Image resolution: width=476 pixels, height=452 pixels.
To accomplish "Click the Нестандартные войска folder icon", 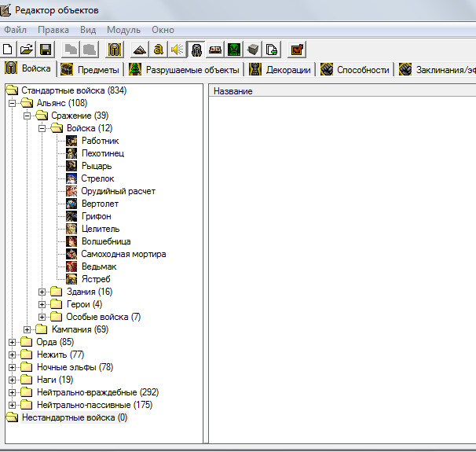I will pos(12,417).
